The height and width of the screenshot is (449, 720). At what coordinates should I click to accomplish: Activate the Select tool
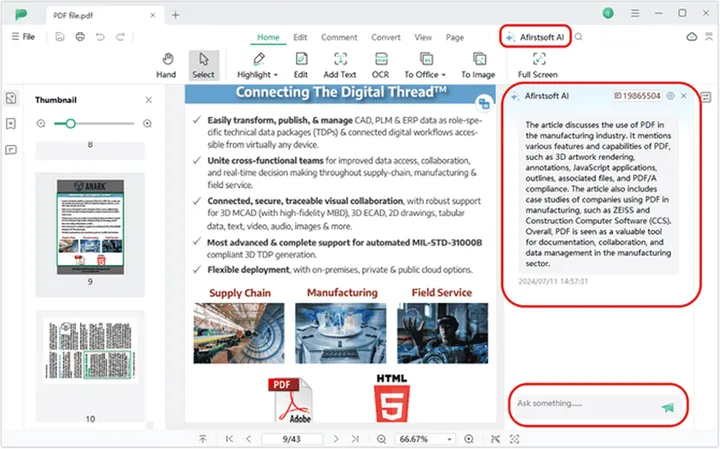[x=203, y=65]
